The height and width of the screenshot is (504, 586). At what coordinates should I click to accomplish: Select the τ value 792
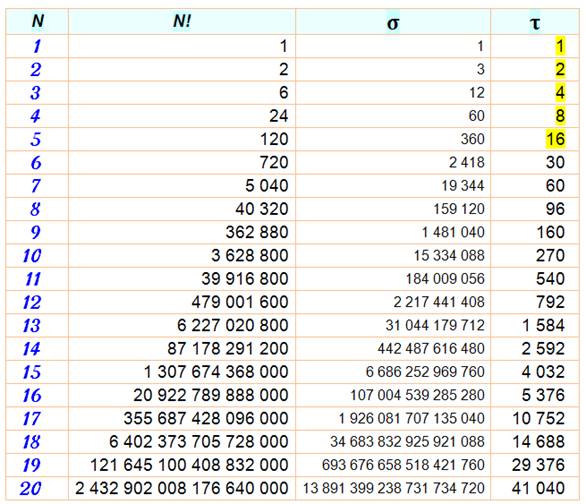(550, 302)
